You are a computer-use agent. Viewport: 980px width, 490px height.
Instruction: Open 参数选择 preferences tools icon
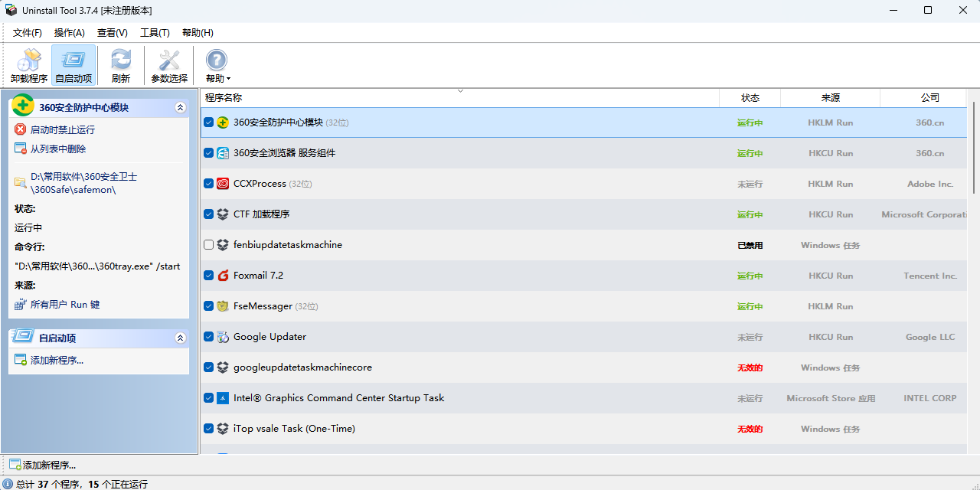pos(168,61)
